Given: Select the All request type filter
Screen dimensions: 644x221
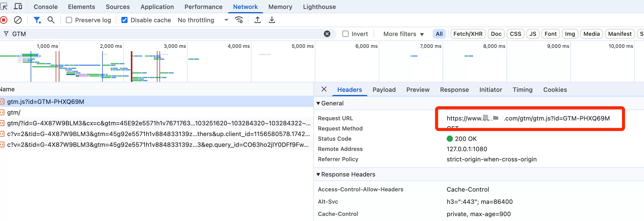Looking at the screenshot, I should pyautogui.click(x=439, y=34).
